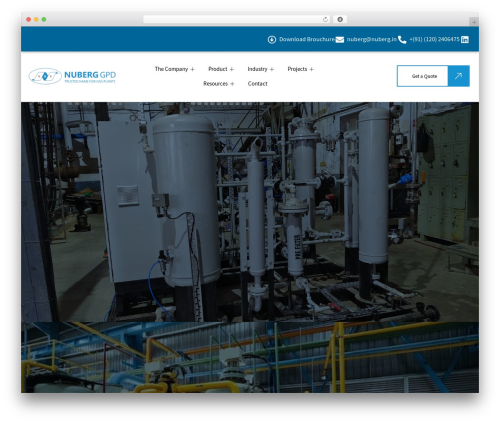The image size is (500, 423).
Task: Expand the plus next to Resources
Action: pos(232,84)
